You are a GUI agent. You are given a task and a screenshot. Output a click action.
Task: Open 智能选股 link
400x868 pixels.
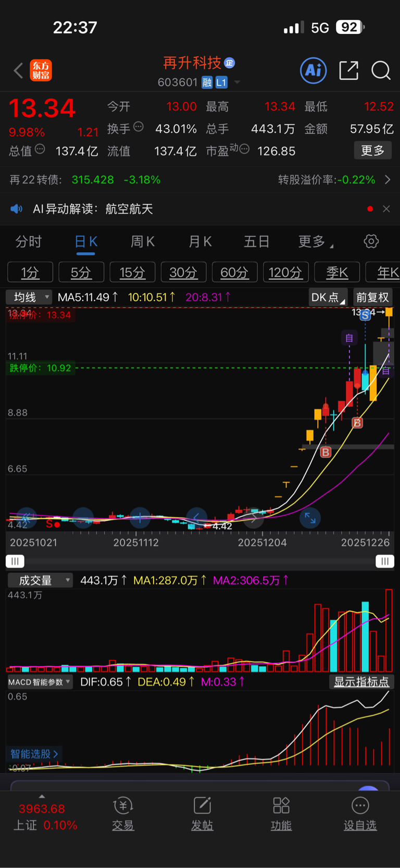(x=34, y=754)
